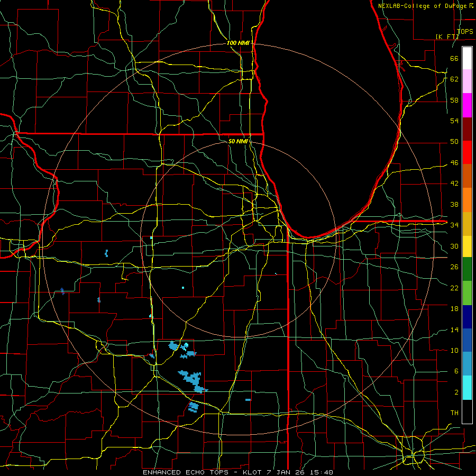This screenshot has width=476, height=476.
Task: Select the dark orange legend swatch
Action: click(467, 176)
